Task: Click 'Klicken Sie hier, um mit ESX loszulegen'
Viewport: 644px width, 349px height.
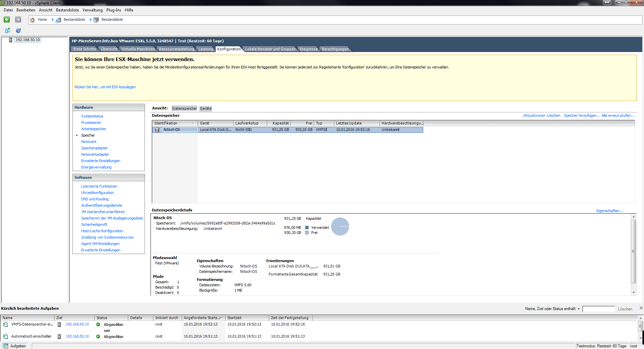Action: (x=105, y=87)
